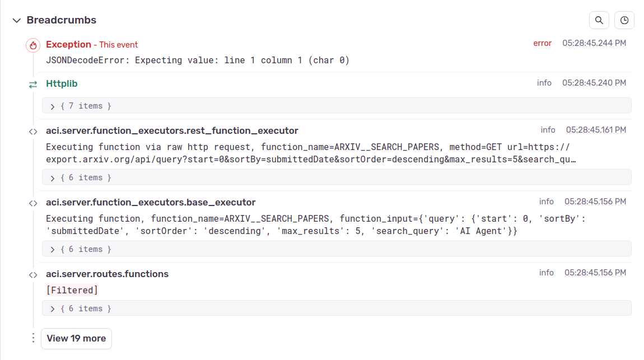Click the Breadcrumbs section heading

[x=62, y=20]
